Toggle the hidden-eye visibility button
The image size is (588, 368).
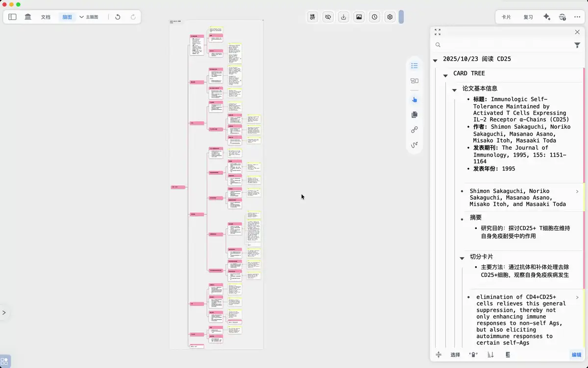click(x=328, y=17)
